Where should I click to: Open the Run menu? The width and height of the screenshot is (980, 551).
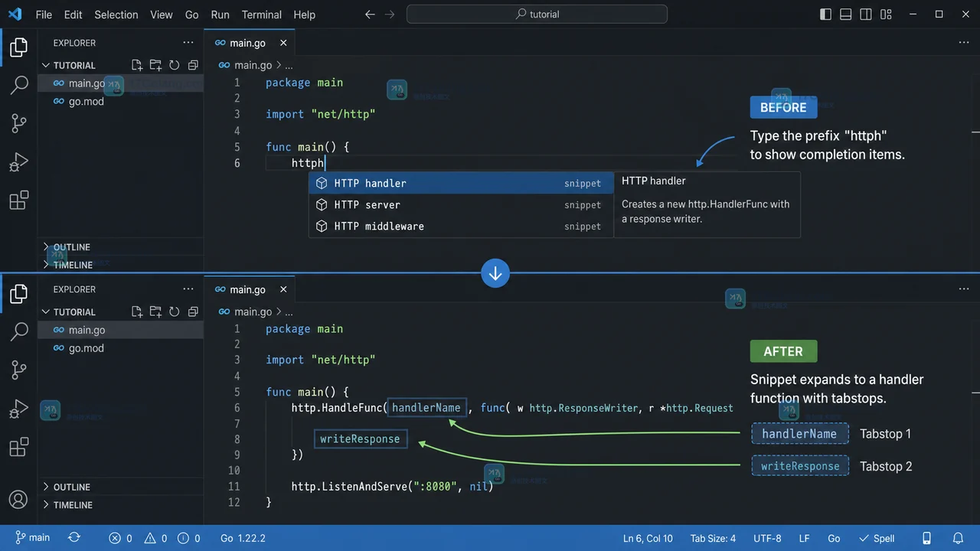pyautogui.click(x=220, y=15)
